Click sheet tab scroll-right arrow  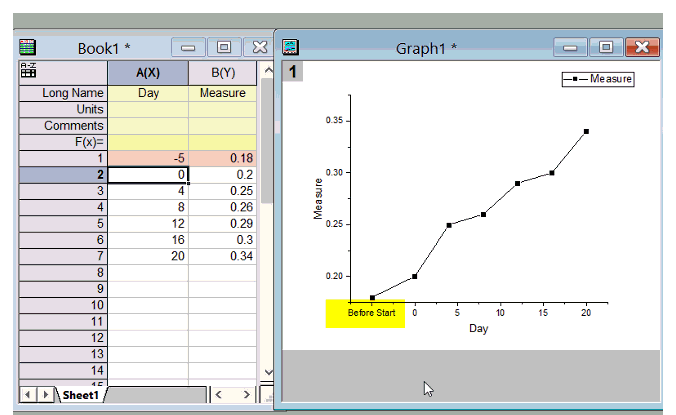[x=45, y=395]
